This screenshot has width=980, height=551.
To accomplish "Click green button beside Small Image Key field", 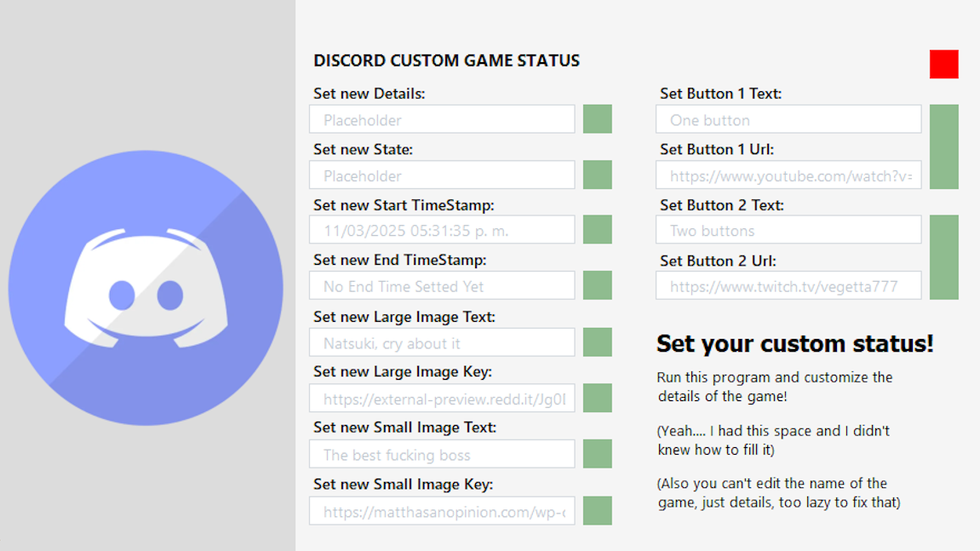I will pos(598,510).
